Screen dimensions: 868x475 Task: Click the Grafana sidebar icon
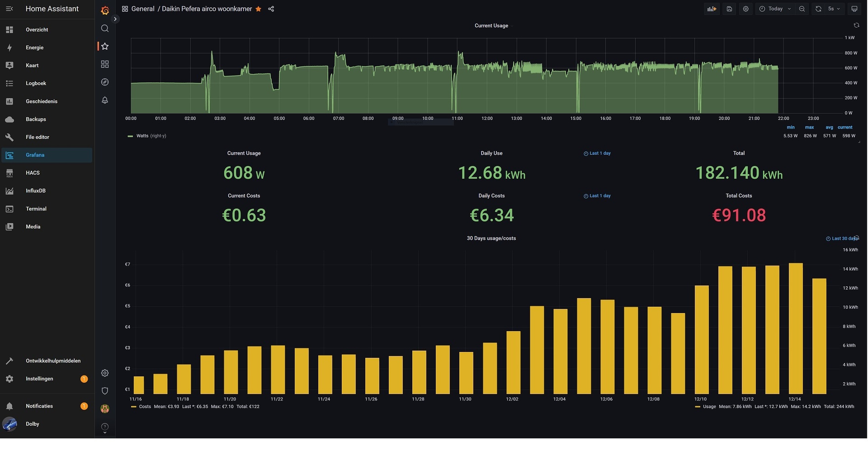(9, 155)
